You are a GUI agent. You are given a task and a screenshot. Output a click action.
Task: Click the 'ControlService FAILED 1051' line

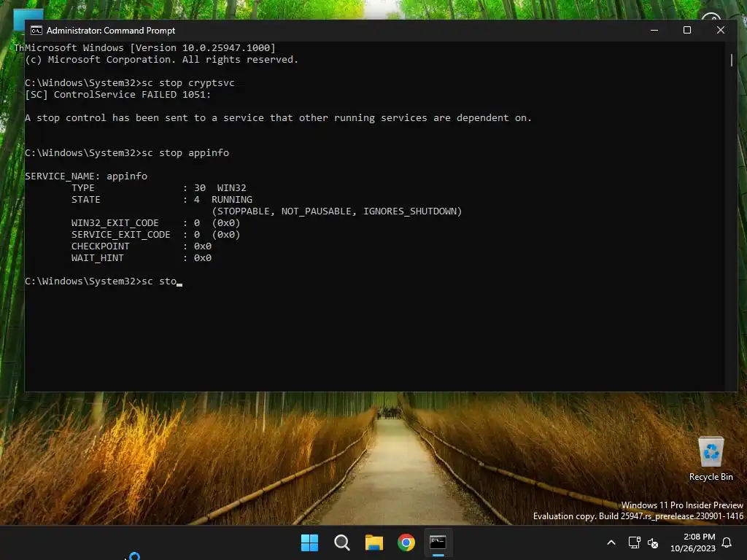tap(117, 94)
